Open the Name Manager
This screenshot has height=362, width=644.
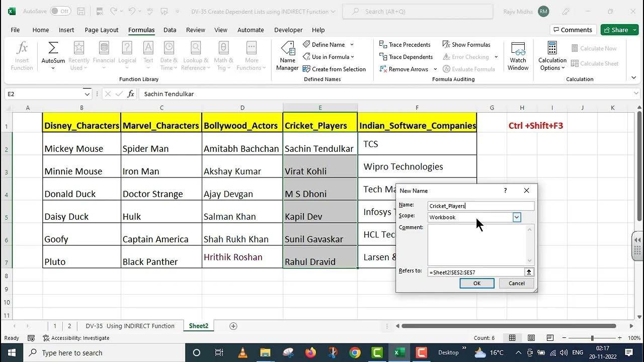click(287, 56)
